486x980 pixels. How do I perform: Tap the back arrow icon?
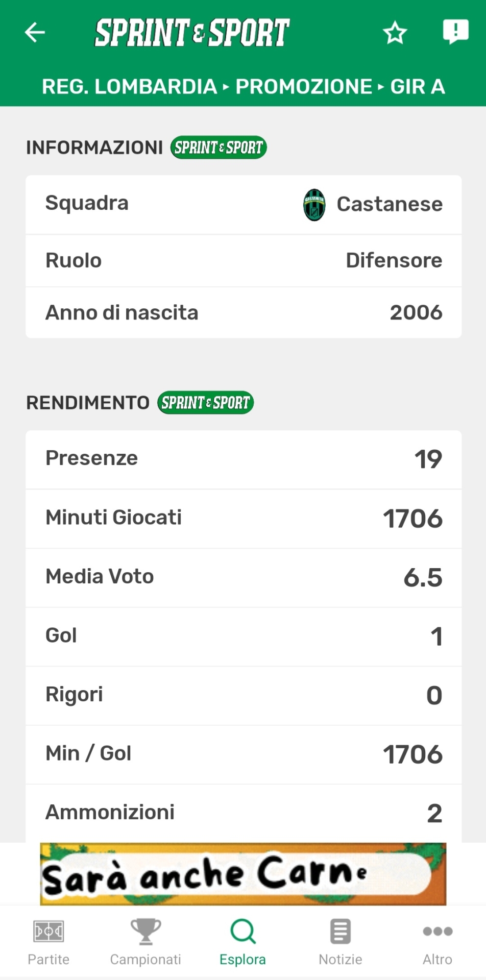[x=35, y=33]
